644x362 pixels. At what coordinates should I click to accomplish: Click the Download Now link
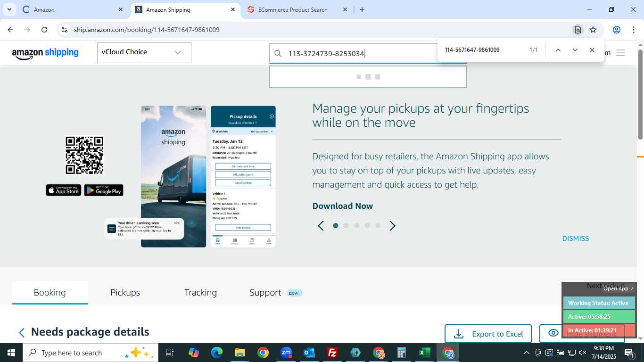343,206
